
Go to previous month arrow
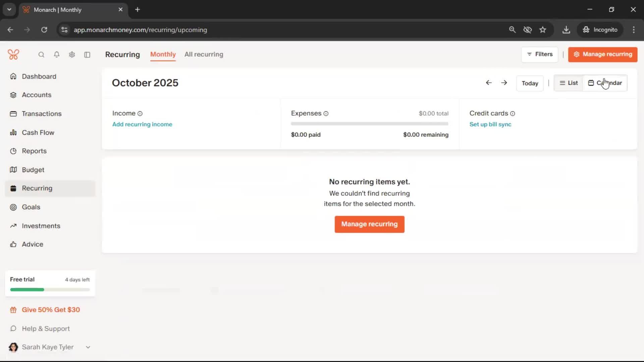[x=489, y=83]
